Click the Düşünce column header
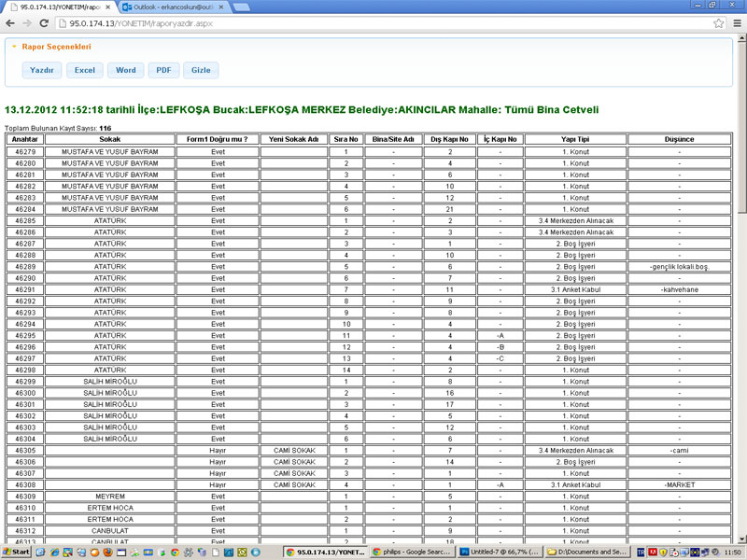This screenshot has width=747, height=560. click(x=679, y=139)
